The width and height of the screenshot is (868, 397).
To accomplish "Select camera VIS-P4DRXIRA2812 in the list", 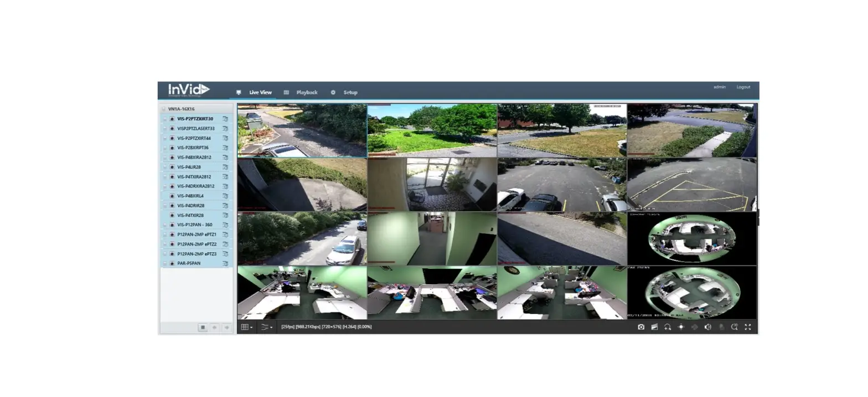I will click(x=196, y=186).
